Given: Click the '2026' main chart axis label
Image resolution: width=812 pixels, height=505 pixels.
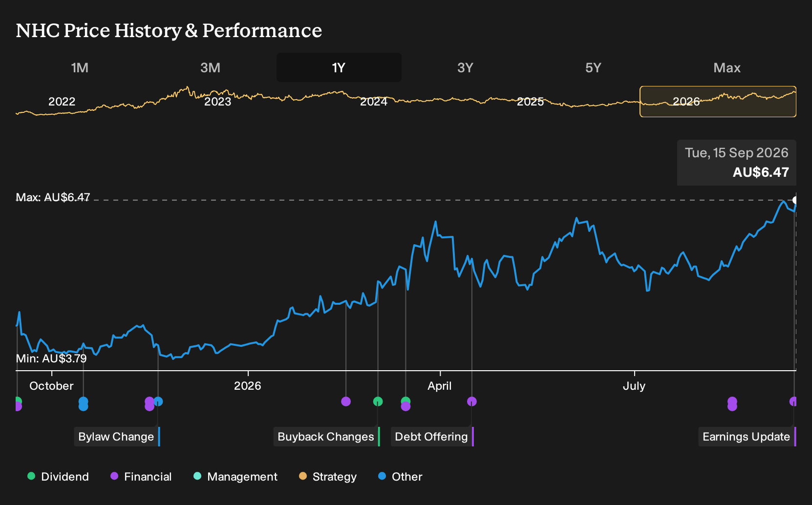Looking at the screenshot, I should 248,386.
